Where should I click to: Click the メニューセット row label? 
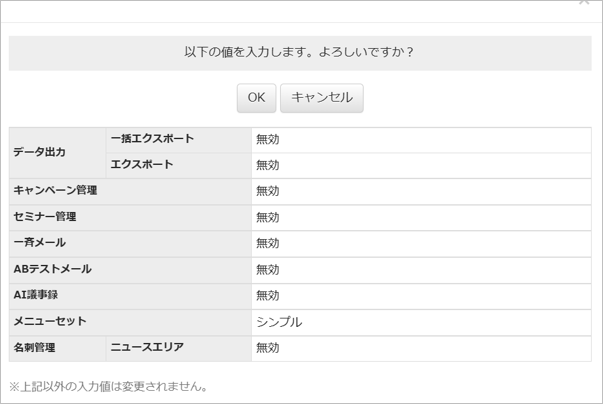50,321
